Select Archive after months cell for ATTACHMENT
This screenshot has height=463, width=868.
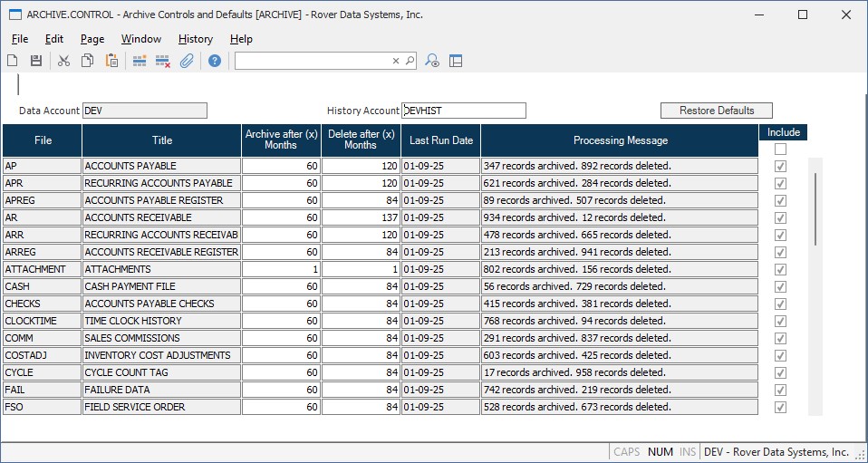[281, 269]
